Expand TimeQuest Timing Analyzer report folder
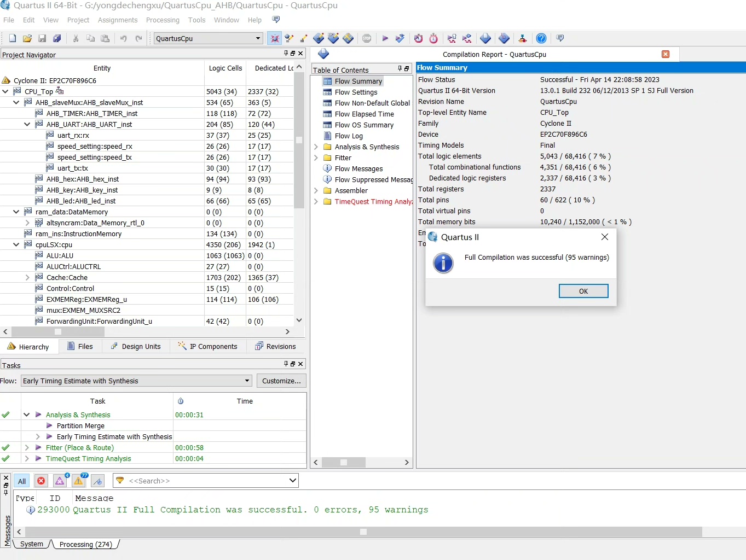The height and width of the screenshot is (560, 746). 316,201
